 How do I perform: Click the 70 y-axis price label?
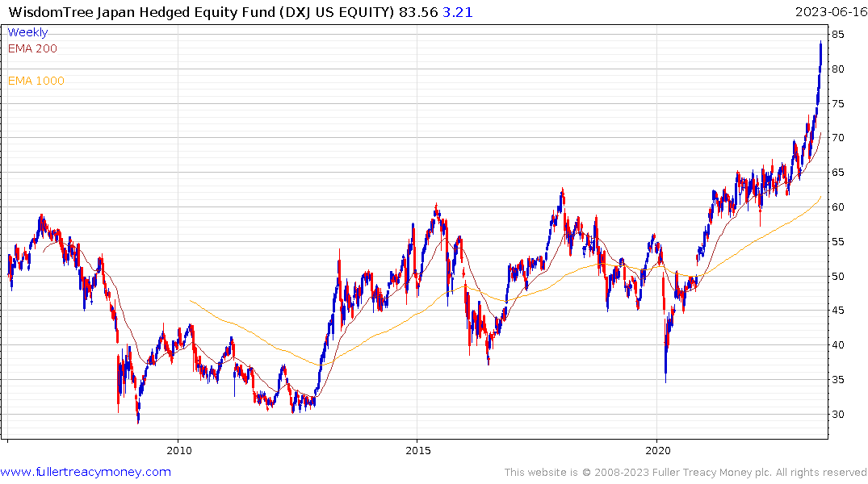tap(838, 138)
